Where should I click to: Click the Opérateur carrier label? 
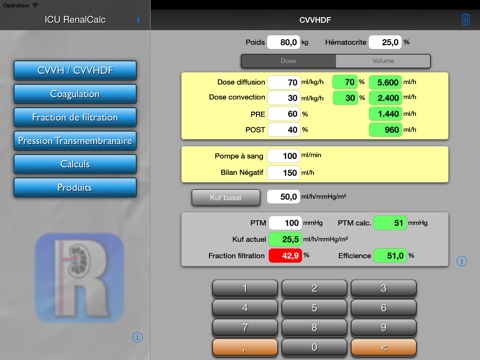pos(16,5)
